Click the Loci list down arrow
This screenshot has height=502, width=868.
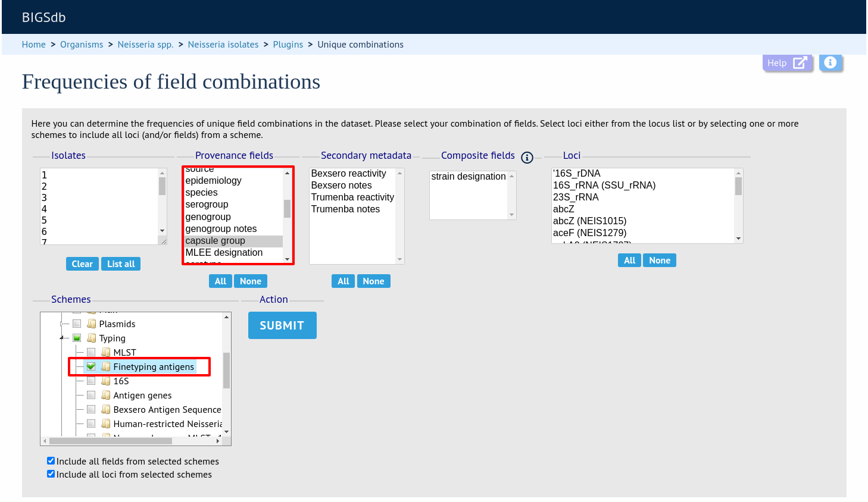point(738,239)
